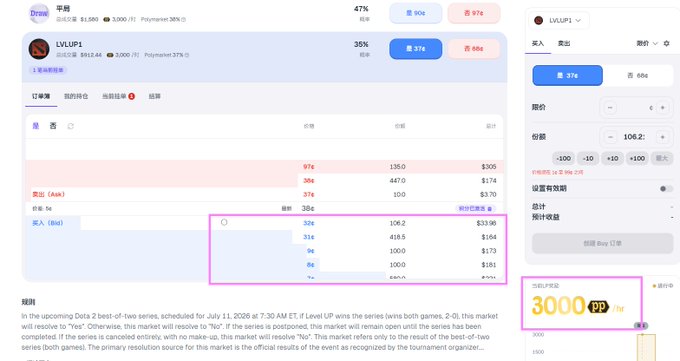
Task: Click the plus icon for shares amount
Action: (x=663, y=137)
